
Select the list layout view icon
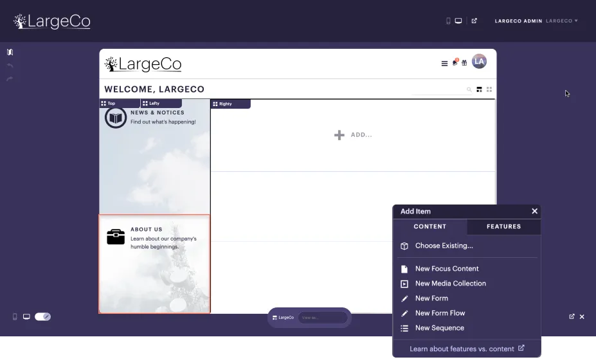pyautogui.click(x=480, y=89)
